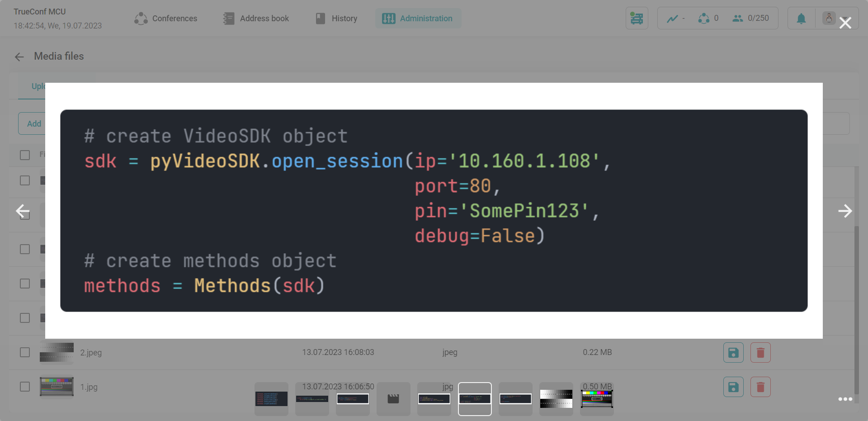The image size is (868, 421).
Task: Show the next image with the right arrow
Action: point(845,211)
